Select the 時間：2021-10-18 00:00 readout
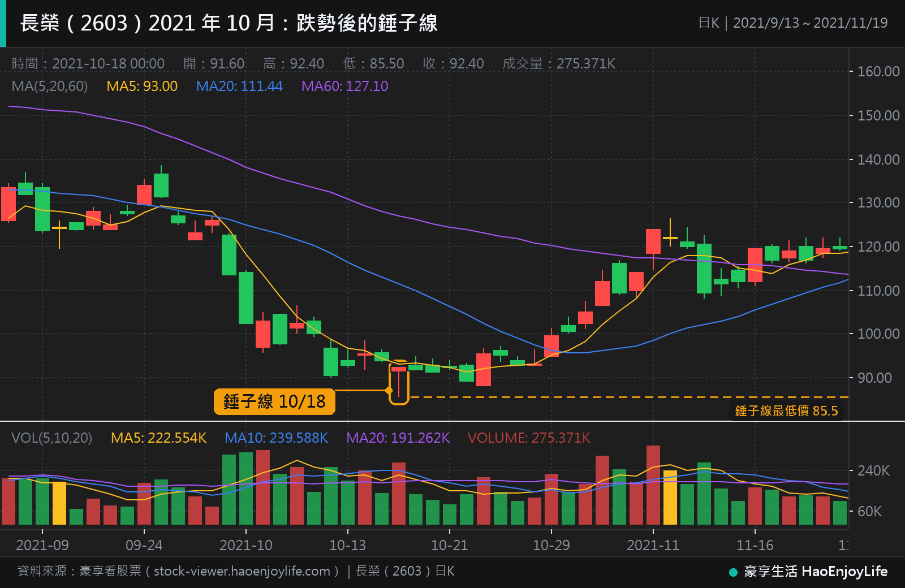 [x=88, y=63]
